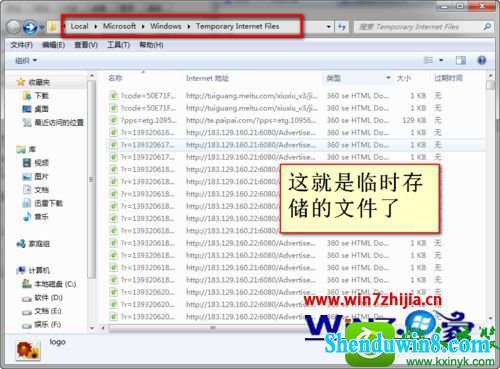Open the 视频 library
Viewport: 500px width, 369px height.
tap(41, 163)
